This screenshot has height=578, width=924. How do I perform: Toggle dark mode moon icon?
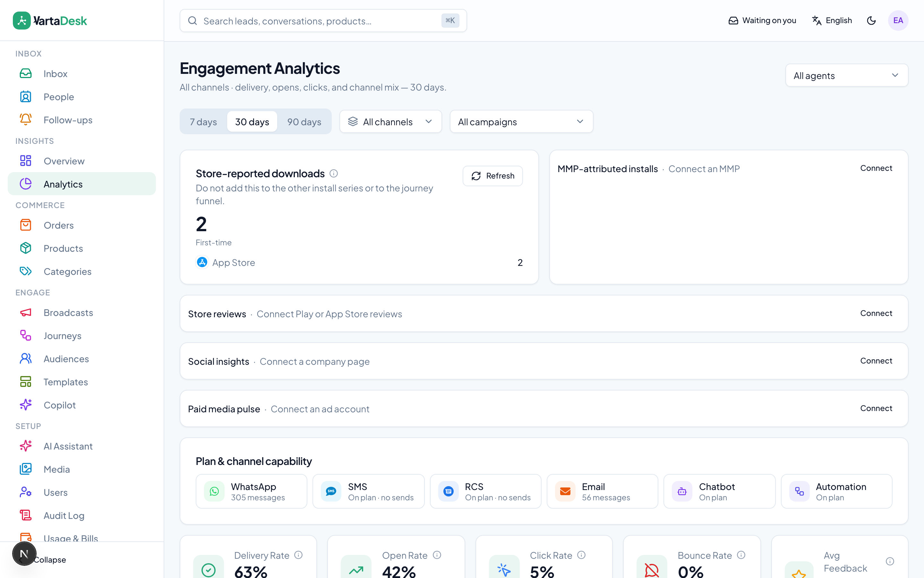[871, 21]
